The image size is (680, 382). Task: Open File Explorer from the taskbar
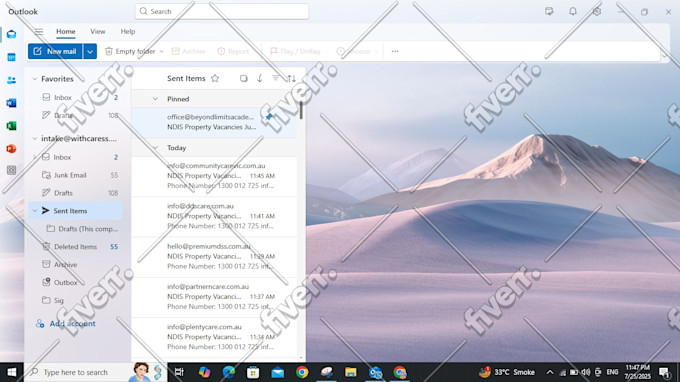[350, 372]
